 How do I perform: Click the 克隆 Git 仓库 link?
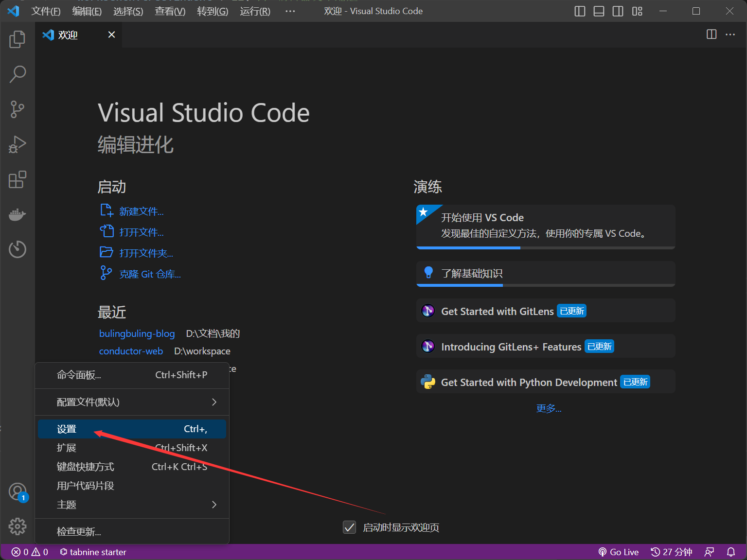tap(150, 274)
